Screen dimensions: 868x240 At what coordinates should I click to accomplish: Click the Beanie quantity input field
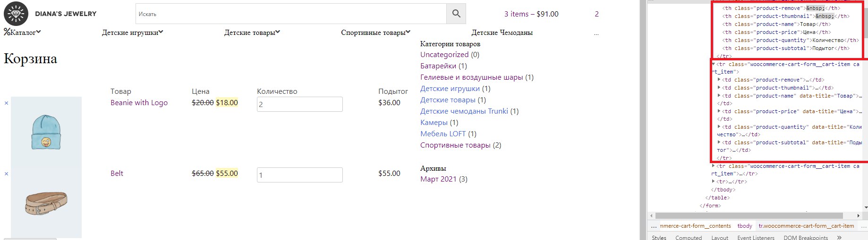[x=299, y=104]
